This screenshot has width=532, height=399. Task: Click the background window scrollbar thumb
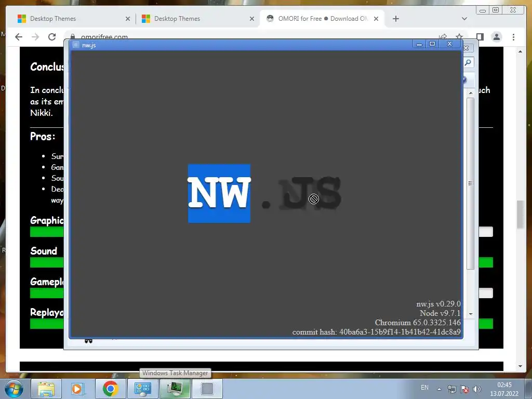point(470,183)
